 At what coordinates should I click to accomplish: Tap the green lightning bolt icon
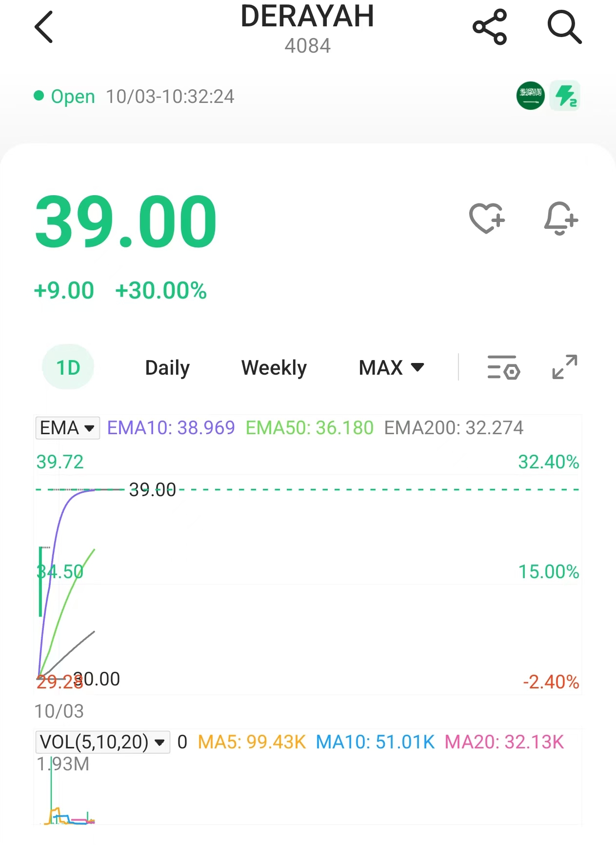click(x=565, y=96)
